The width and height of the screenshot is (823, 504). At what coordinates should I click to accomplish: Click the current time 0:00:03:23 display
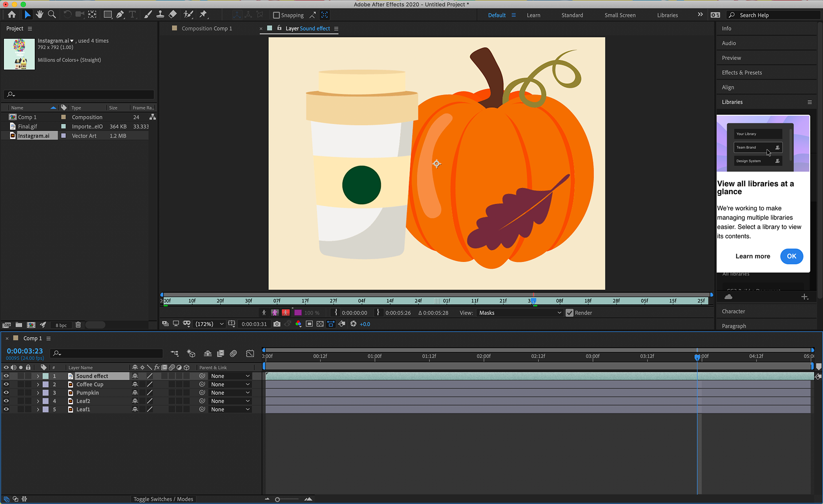tap(24, 351)
